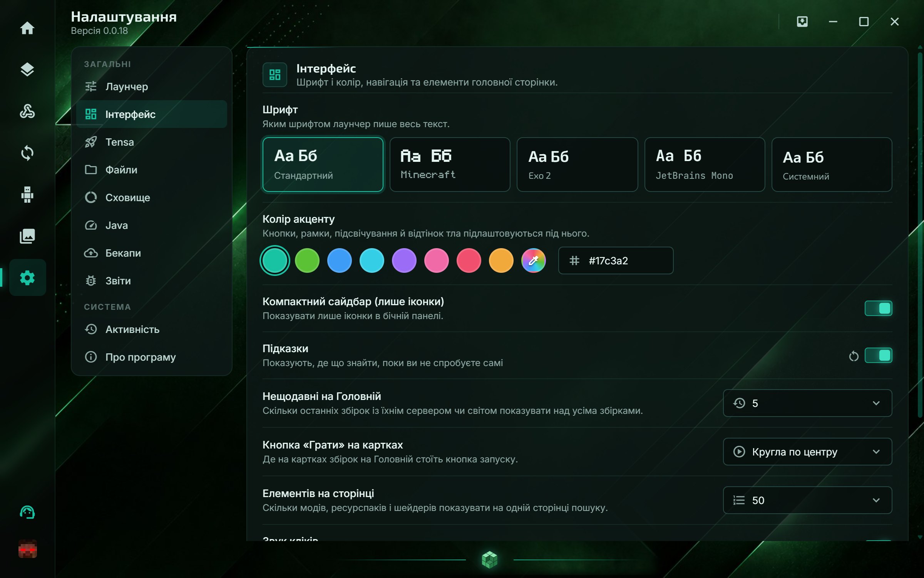Open the rainbow eyedropper custom color picker
The image size is (924, 578).
coord(534,260)
